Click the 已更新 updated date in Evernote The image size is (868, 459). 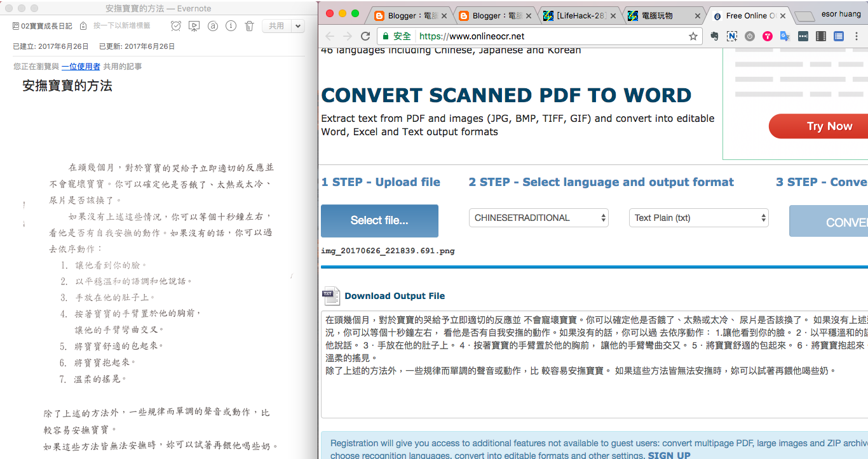pyautogui.click(x=137, y=46)
